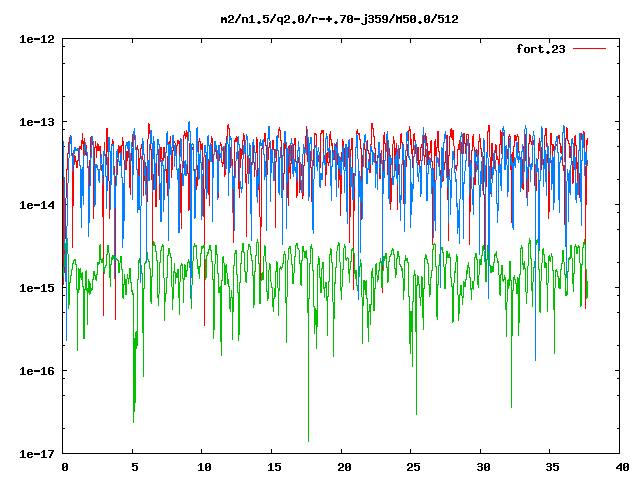Click x-axis label 10
The height and width of the screenshot is (480, 640).
pyautogui.click(x=204, y=467)
